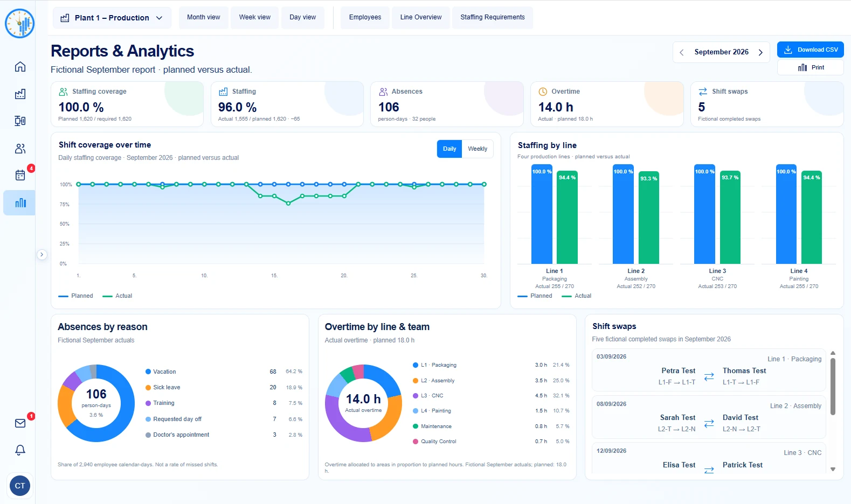Click the app clock logo
This screenshot has width=851, height=504.
[x=20, y=24]
